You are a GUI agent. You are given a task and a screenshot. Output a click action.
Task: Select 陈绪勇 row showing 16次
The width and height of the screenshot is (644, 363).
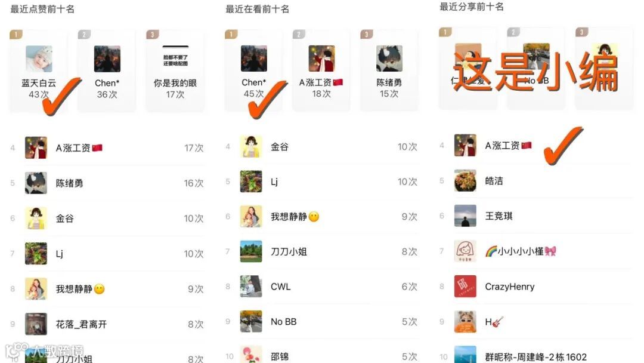tap(107, 183)
